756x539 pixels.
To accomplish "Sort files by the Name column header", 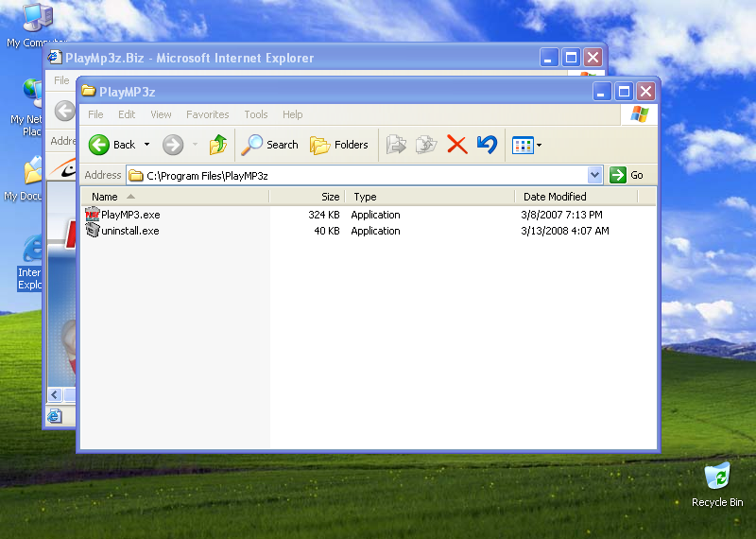I will tap(175, 197).
